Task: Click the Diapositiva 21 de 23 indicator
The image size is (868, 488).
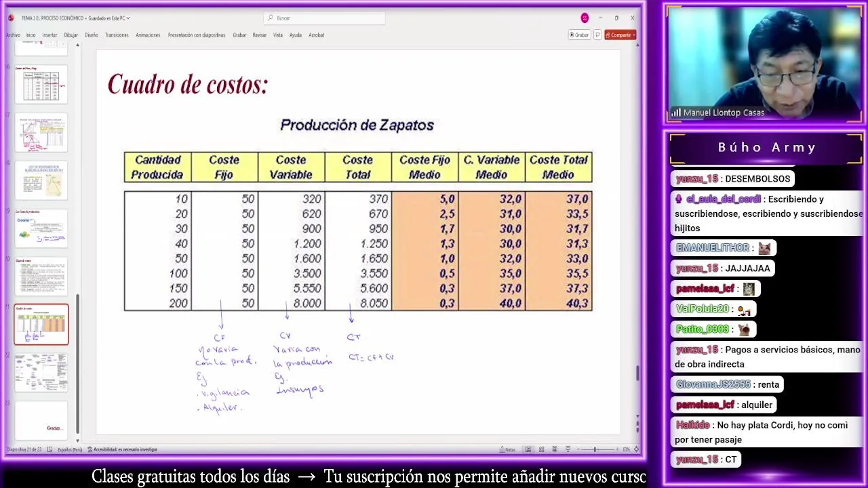Action: coord(24,449)
